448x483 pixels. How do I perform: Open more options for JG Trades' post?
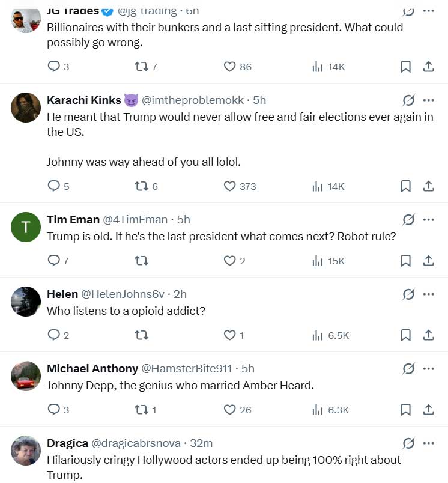click(429, 10)
